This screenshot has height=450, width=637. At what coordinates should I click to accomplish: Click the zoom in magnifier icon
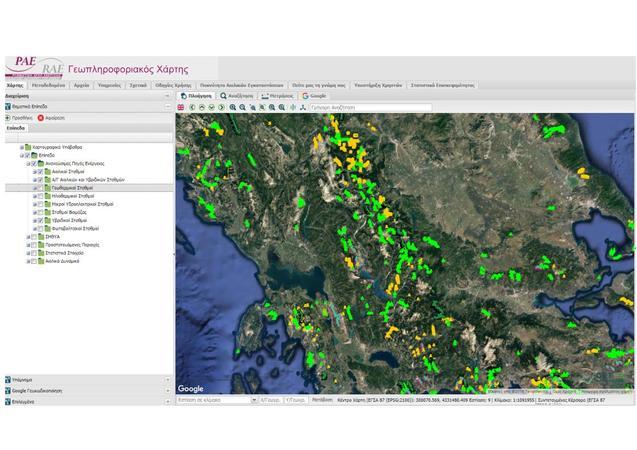point(233,107)
